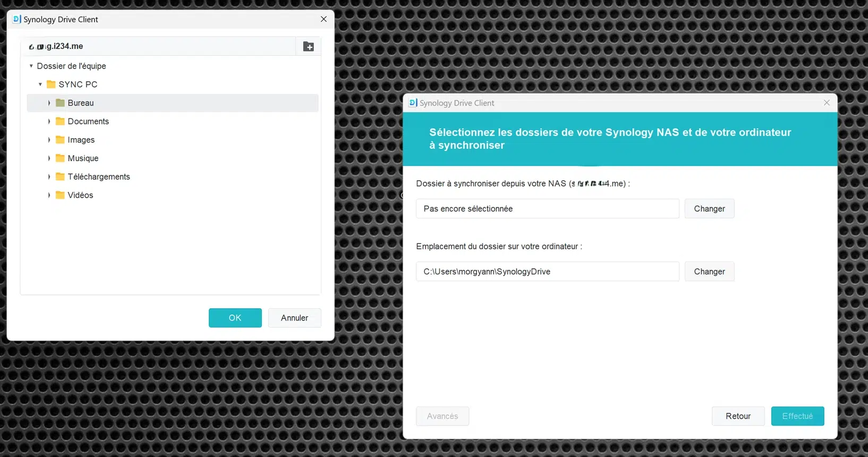Screen dimensions: 868x457
Task: Choose the Vidéos row text
Action: click(x=80, y=195)
